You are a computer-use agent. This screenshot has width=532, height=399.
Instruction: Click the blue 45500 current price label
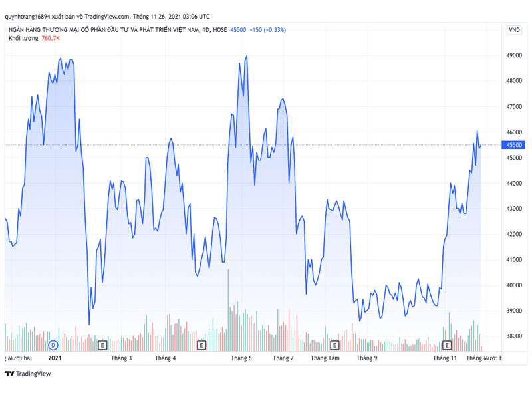[513, 145]
